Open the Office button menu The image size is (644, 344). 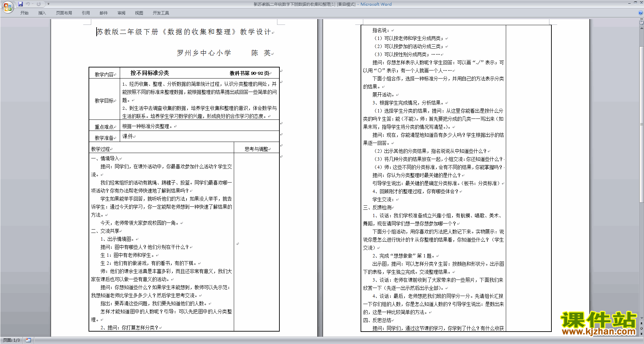pos(7,7)
